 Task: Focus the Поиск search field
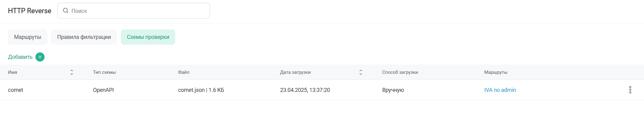[x=134, y=11]
